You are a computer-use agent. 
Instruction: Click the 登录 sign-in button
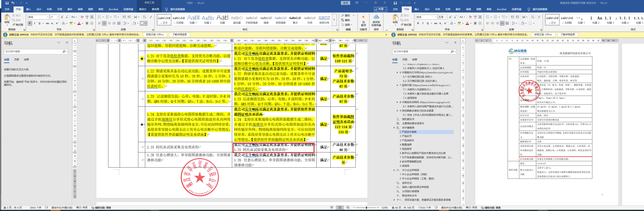pos(346,3)
